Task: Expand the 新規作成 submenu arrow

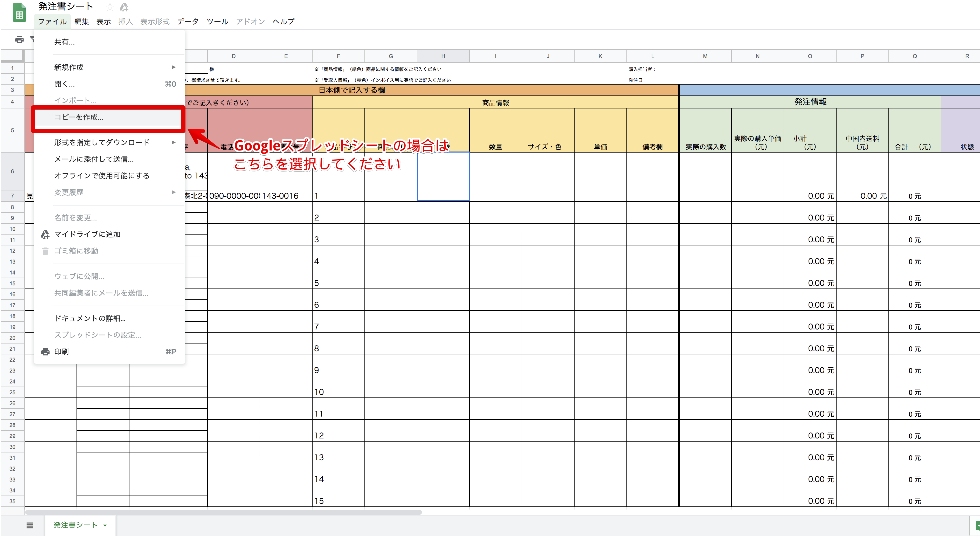Action: click(x=174, y=67)
